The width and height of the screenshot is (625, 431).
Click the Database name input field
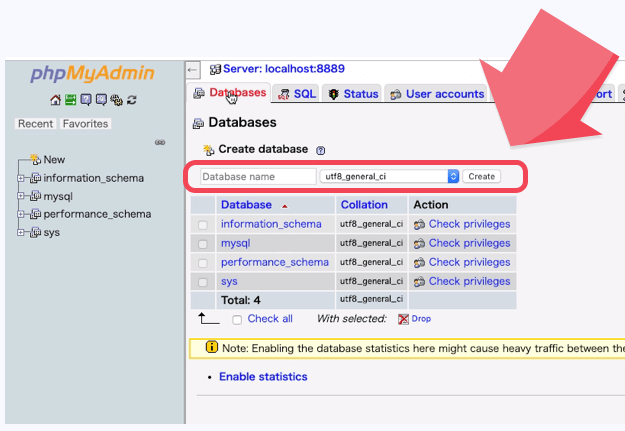258,176
